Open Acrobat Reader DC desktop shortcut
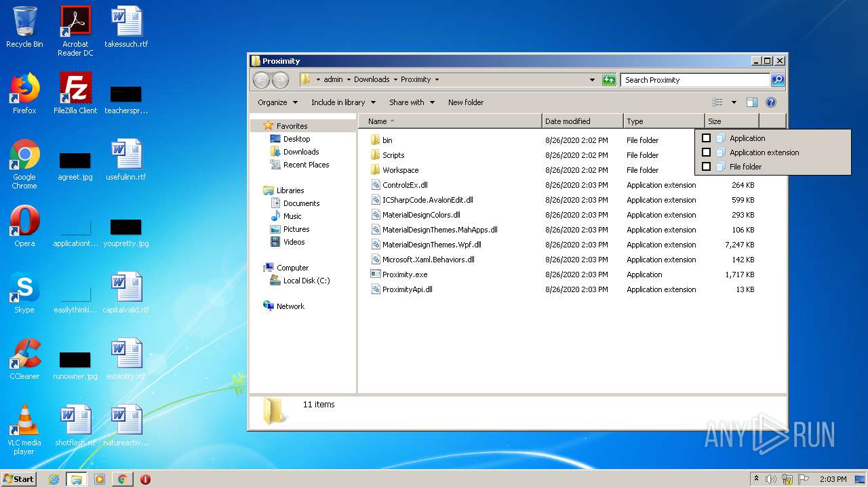Viewport: 868px width, 488px height. tap(75, 31)
